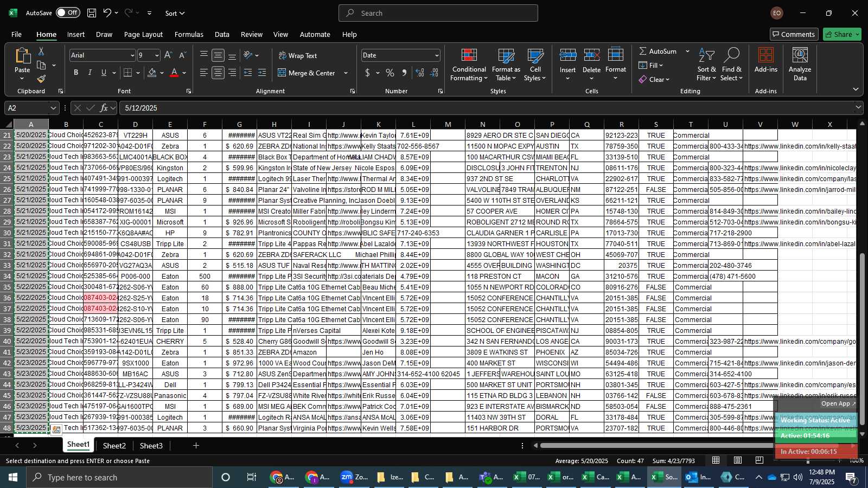
Task: Open Cell Styles gallery
Action: (x=535, y=65)
